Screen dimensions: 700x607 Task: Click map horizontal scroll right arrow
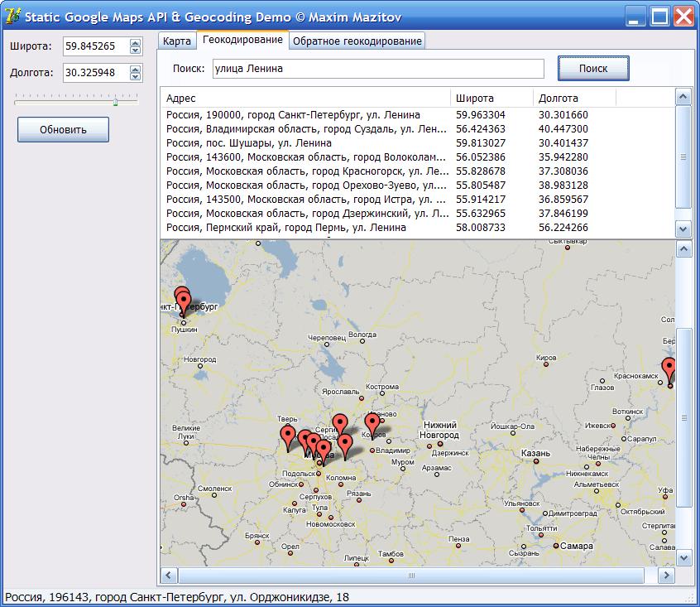pyautogui.click(x=666, y=576)
